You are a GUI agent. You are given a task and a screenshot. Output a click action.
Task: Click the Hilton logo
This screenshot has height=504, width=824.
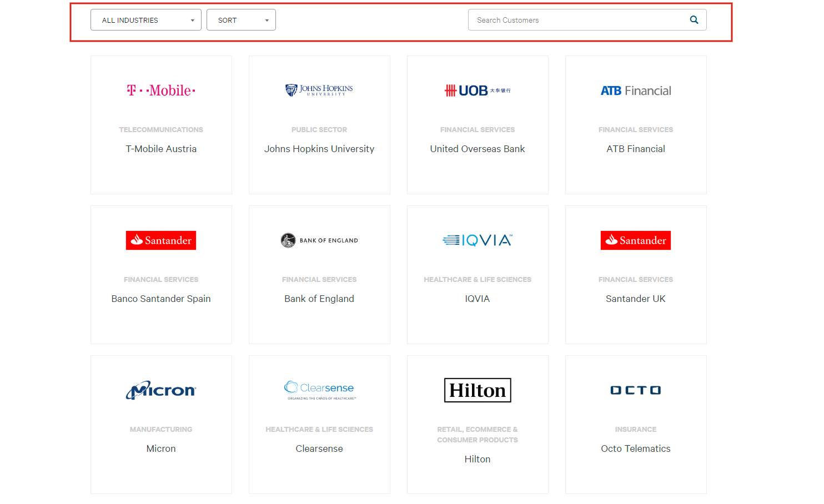478,390
